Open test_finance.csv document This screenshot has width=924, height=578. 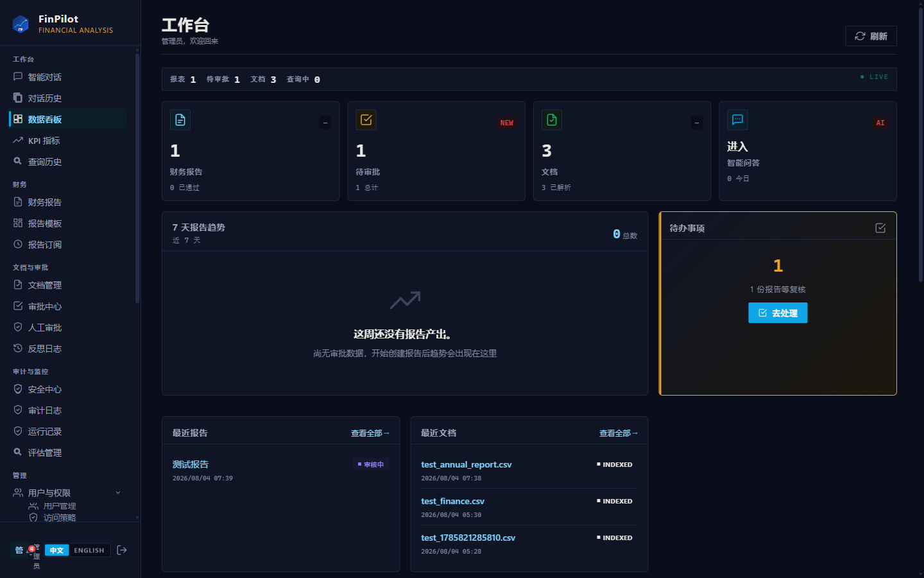point(452,501)
